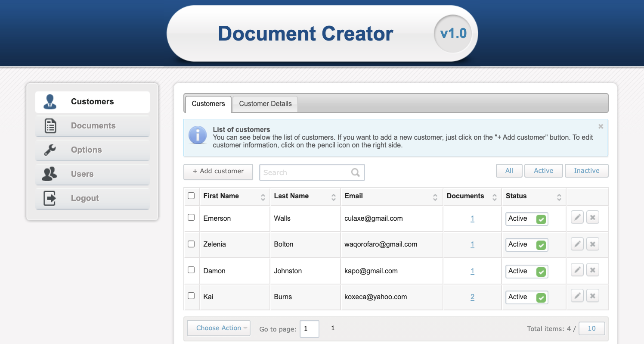Image resolution: width=644 pixels, height=344 pixels.
Task: Open the Options wrench icon in sidebar
Action: tap(49, 150)
